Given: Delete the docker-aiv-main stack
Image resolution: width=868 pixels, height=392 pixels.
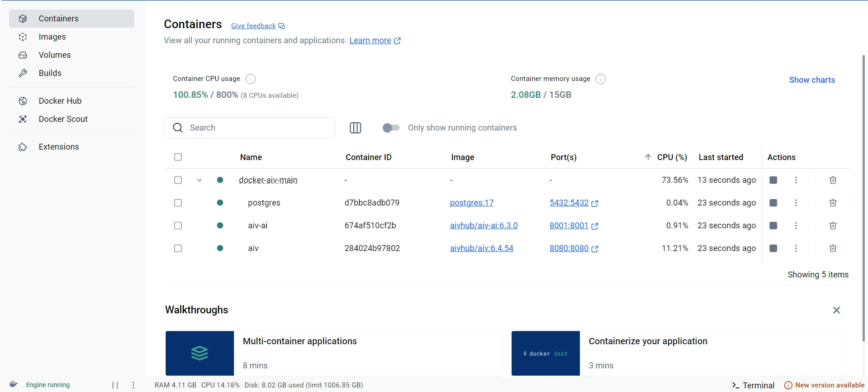Looking at the screenshot, I should coord(833,180).
